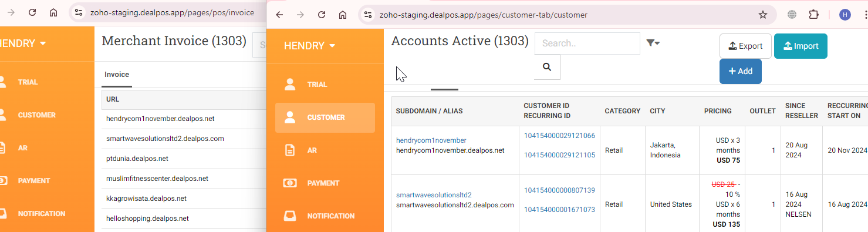This screenshot has width=868, height=232.
Task: Click the AR document icon in right sidebar
Action: (x=290, y=150)
